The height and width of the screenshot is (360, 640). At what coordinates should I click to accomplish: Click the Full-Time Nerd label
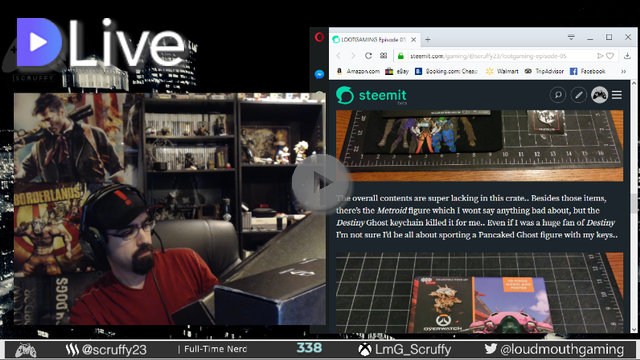click(x=216, y=349)
